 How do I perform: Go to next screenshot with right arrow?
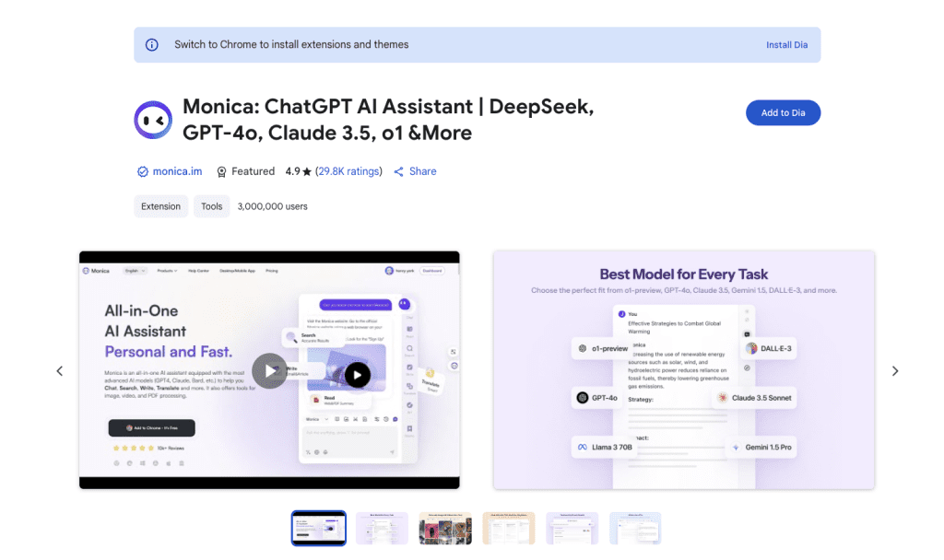pos(894,370)
